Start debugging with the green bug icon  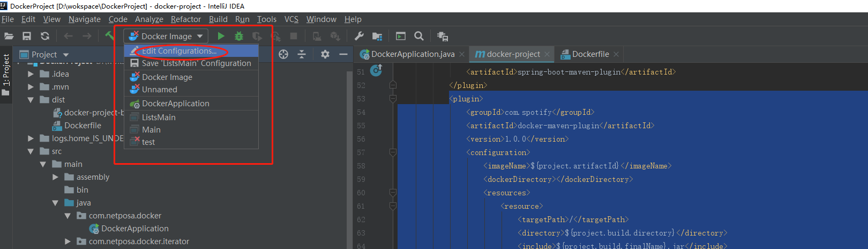239,36
